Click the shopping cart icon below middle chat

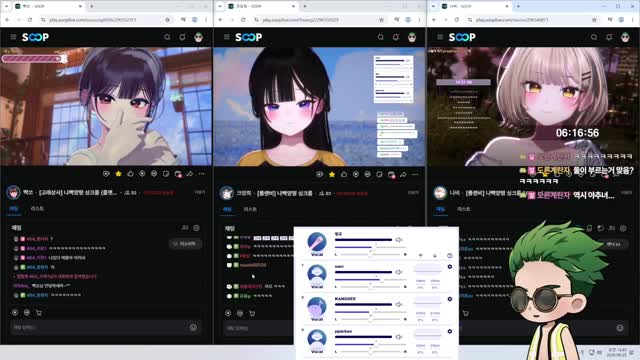pos(252,313)
